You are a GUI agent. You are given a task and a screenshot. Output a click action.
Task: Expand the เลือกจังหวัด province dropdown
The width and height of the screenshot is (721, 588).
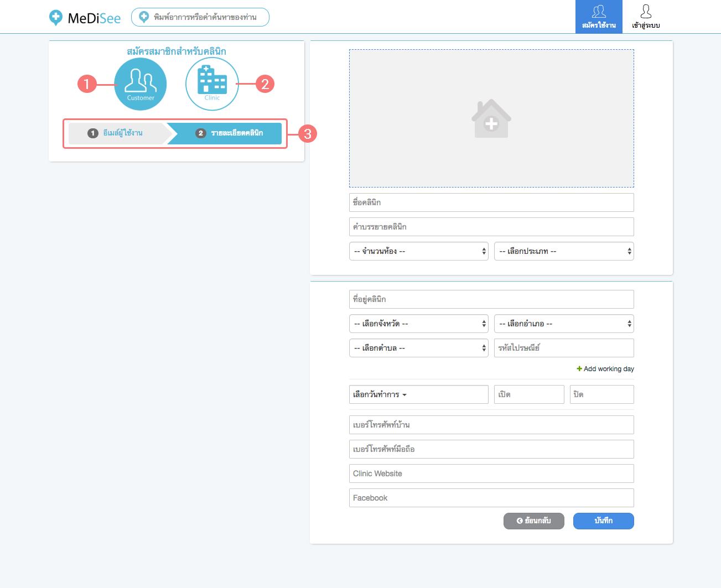click(418, 324)
